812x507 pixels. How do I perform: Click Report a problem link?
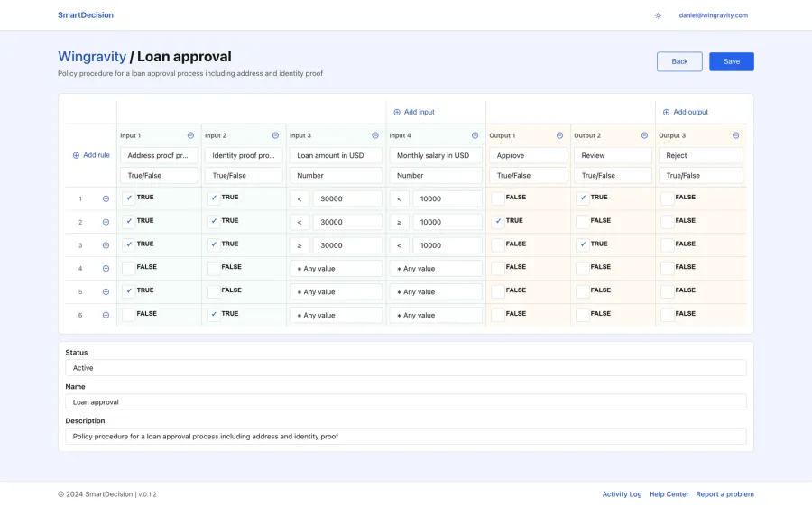pos(725,494)
